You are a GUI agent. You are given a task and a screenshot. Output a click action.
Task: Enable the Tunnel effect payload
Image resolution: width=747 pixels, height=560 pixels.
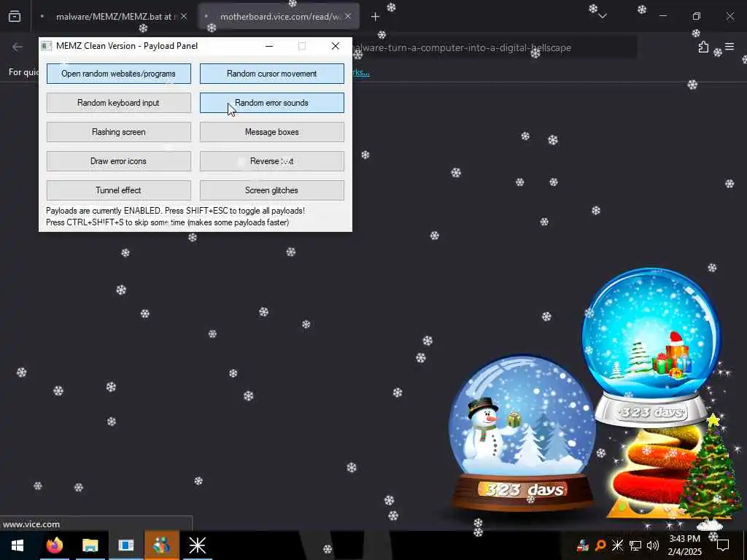click(119, 190)
